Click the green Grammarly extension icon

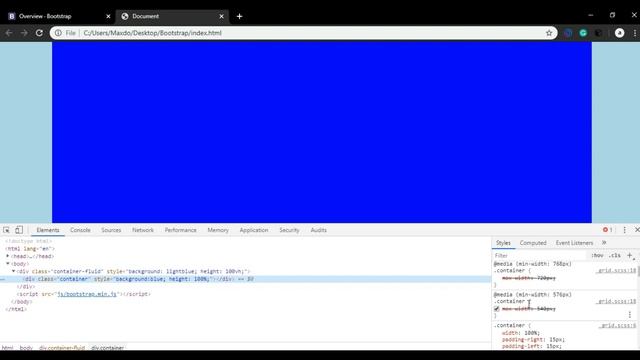point(583,33)
